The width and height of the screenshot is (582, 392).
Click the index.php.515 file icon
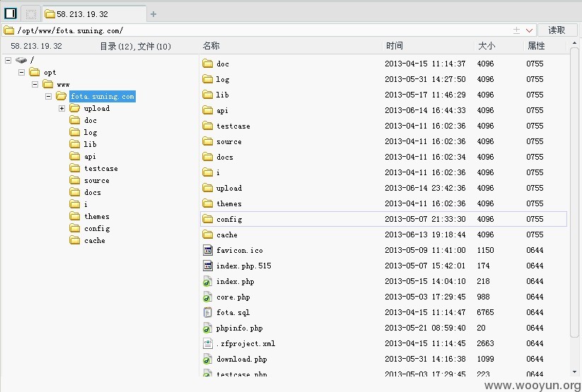tap(208, 266)
